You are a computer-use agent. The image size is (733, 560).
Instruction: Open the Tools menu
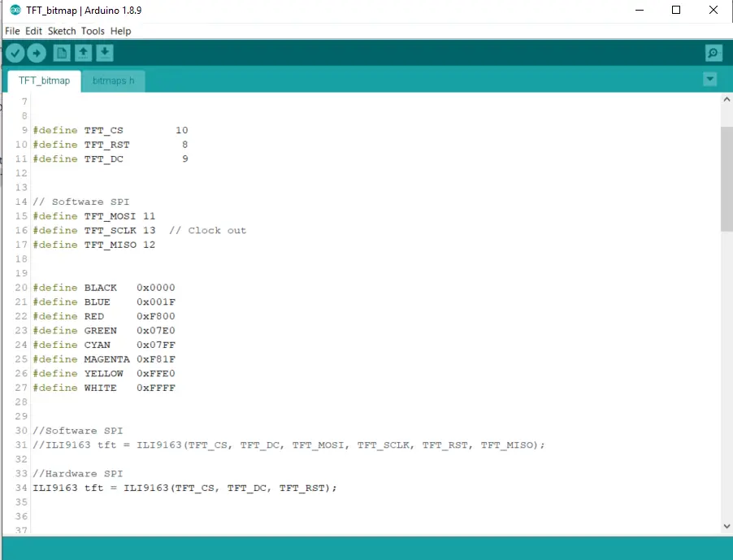[x=93, y=31]
